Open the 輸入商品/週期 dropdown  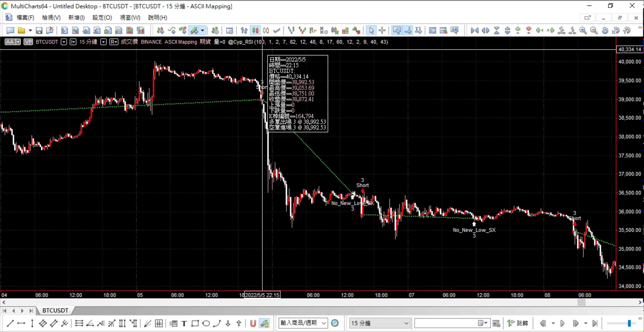[x=324, y=323]
